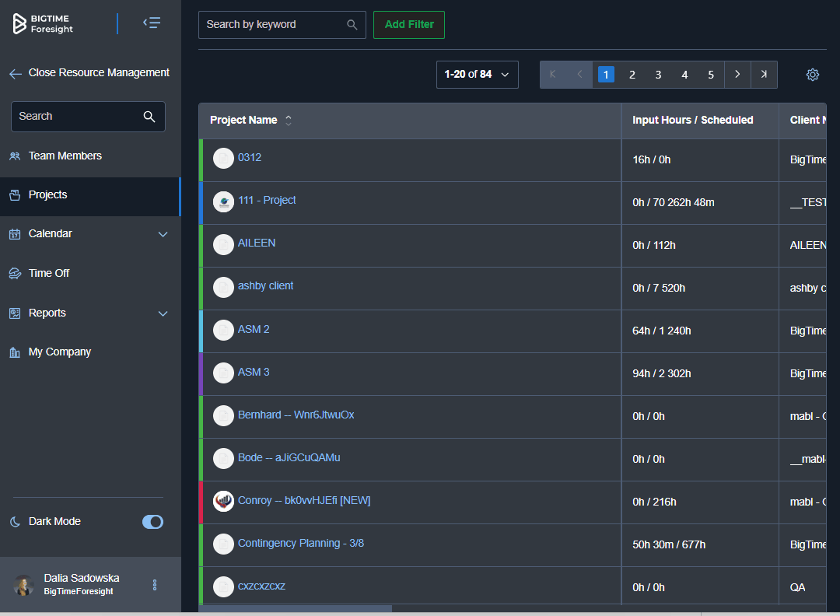Click the Projects icon in the sidebar
The image size is (840, 616).
(15, 194)
